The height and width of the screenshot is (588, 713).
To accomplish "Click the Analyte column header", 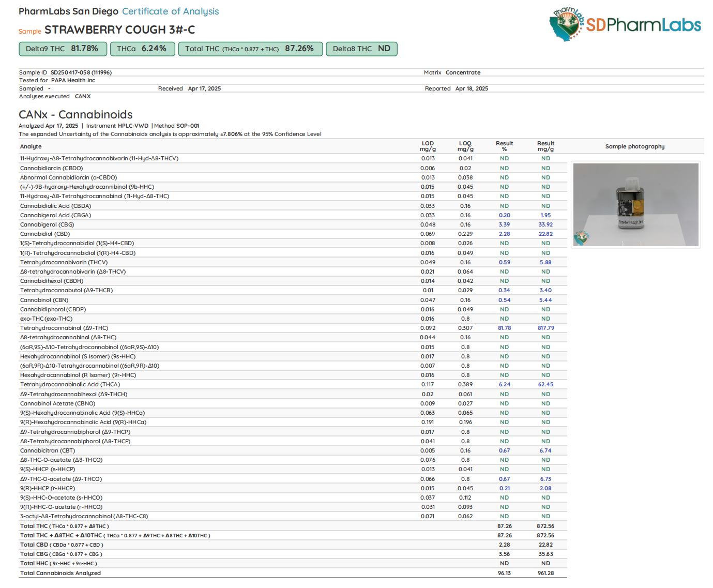I will click(31, 146).
